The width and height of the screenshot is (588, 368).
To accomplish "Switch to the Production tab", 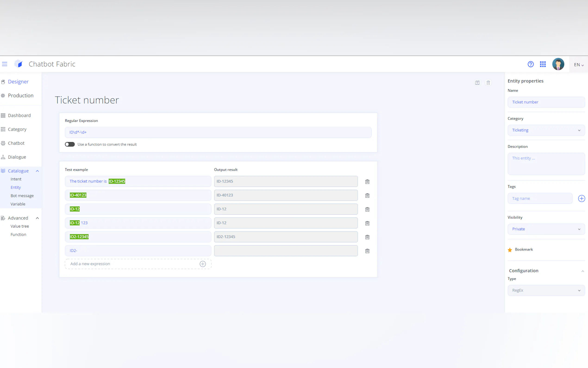I will (21, 95).
